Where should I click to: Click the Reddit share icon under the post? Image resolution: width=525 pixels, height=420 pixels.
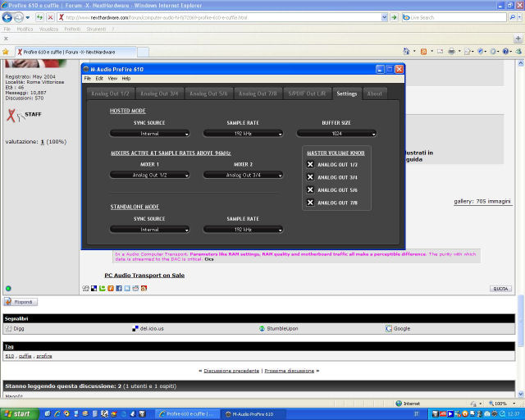tap(135, 289)
